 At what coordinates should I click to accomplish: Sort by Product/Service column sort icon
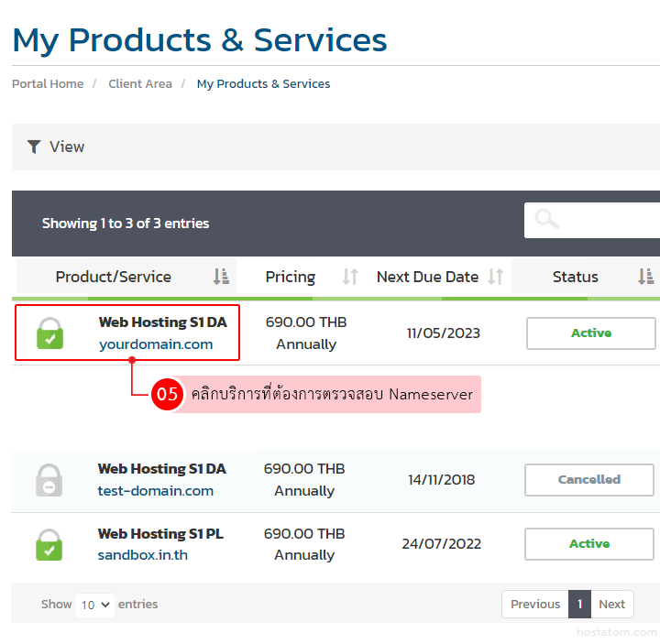click(221, 277)
